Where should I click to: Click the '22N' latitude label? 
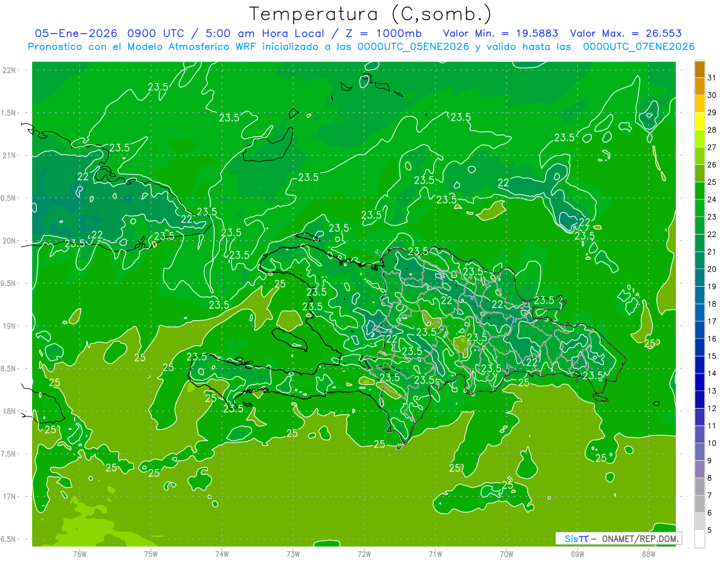pos(10,70)
